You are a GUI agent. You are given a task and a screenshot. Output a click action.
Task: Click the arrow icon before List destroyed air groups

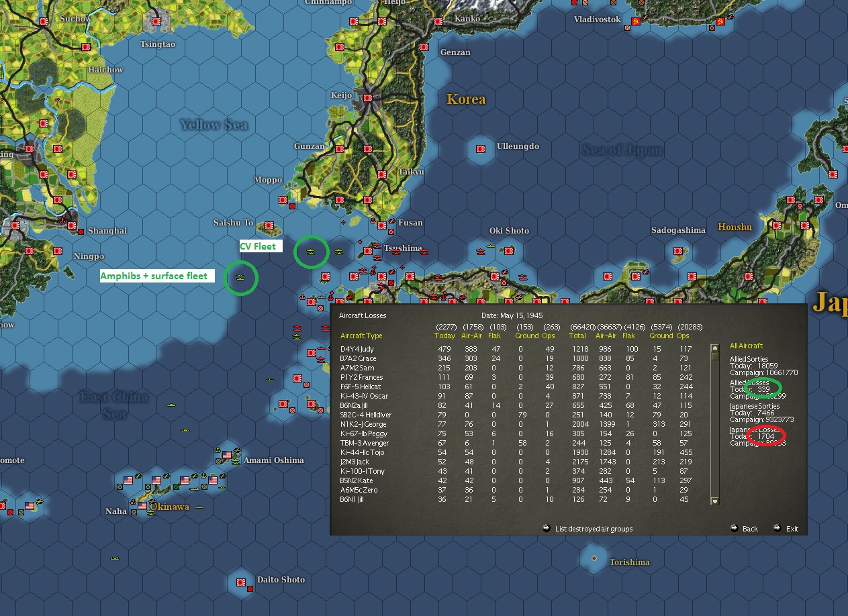point(547,528)
